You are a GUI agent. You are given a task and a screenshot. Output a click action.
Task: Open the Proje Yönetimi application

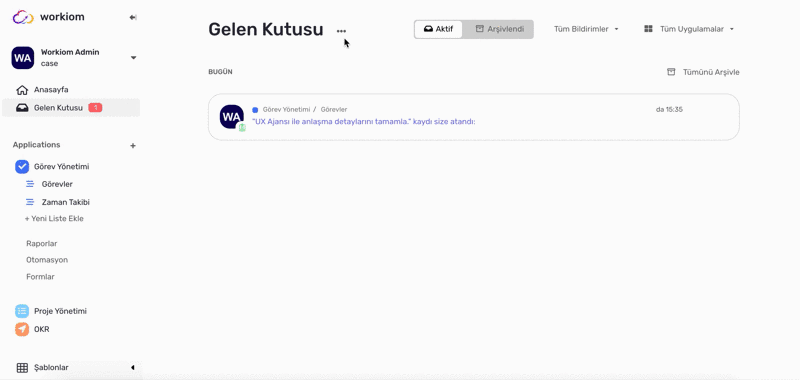point(60,311)
